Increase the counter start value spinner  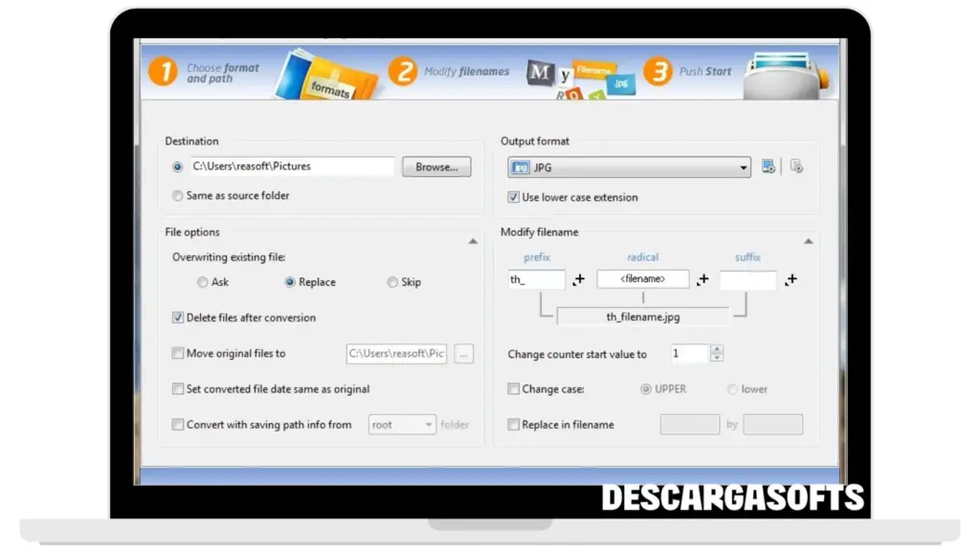click(x=717, y=349)
